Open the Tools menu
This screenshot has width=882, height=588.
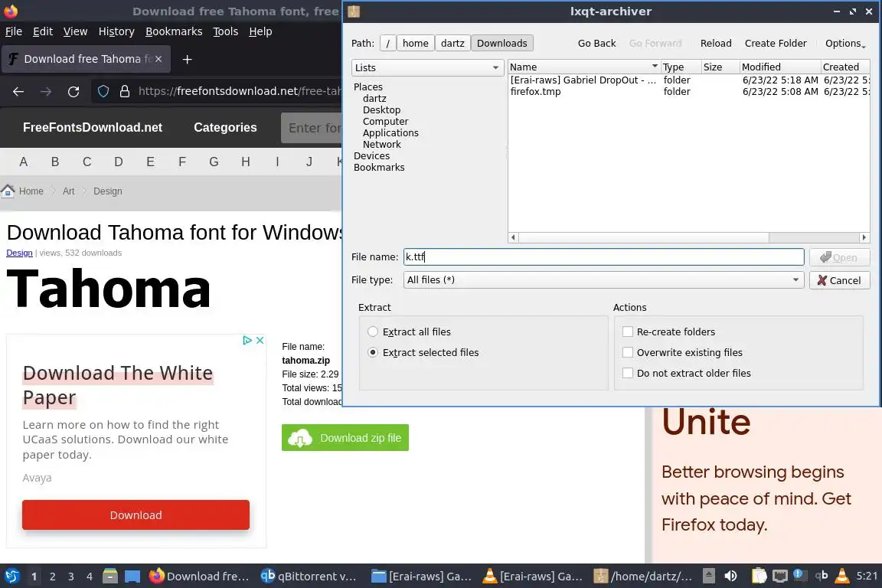point(226,31)
